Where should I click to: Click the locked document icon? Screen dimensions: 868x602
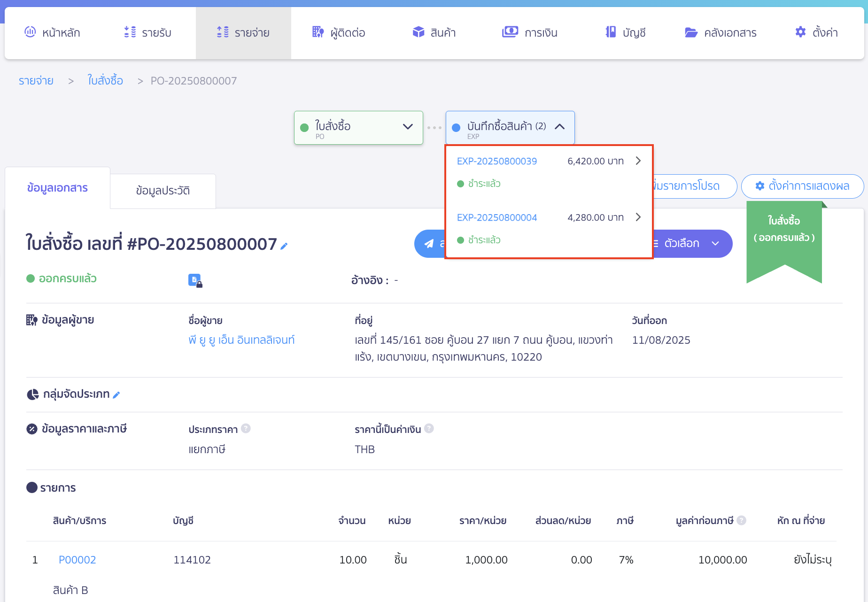pos(195,280)
